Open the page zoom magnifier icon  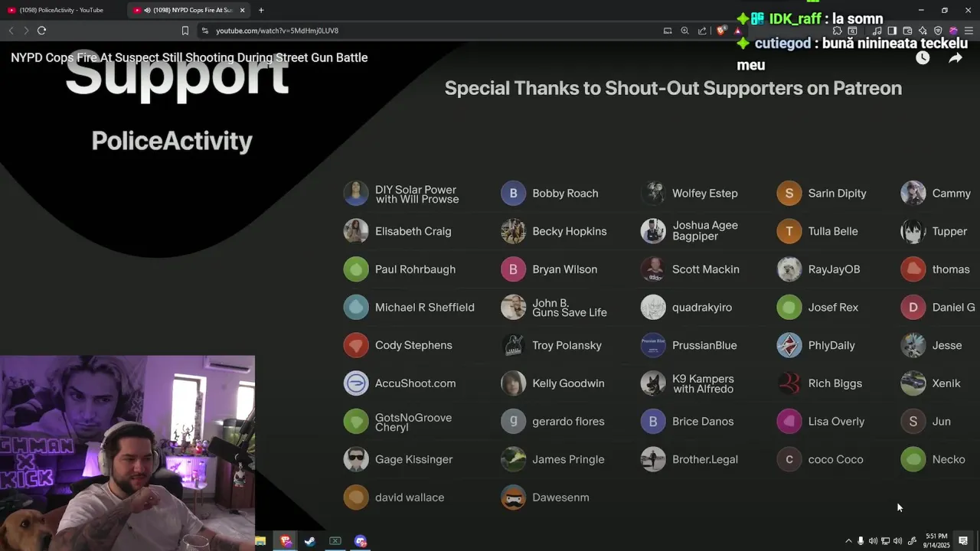(684, 31)
